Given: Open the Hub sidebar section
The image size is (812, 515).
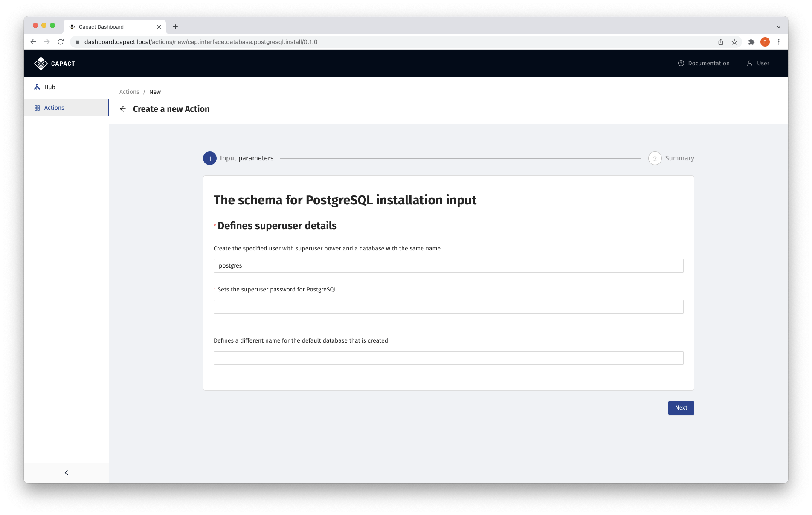Looking at the screenshot, I should [49, 87].
